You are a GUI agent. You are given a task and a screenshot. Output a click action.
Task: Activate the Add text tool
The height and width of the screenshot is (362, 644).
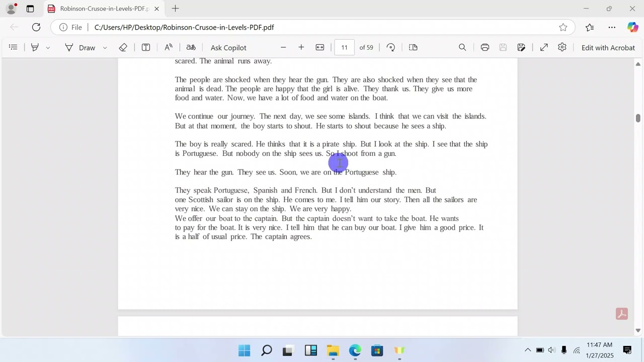146,47
